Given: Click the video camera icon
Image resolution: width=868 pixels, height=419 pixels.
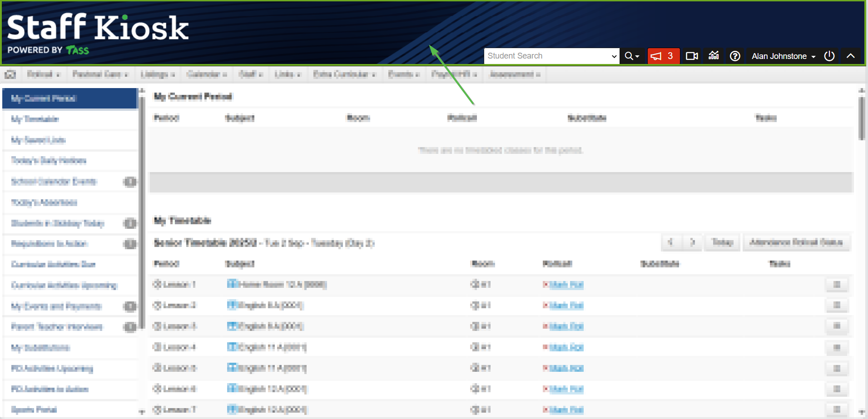Looking at the screenshot, I should 692,56.
